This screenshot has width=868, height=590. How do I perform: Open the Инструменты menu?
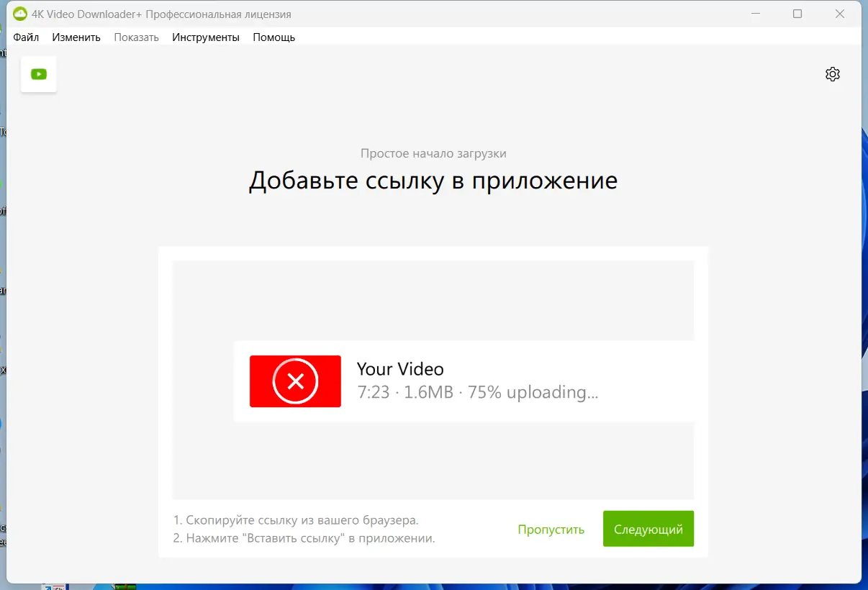pyautogui.click(x=206, y=37)
